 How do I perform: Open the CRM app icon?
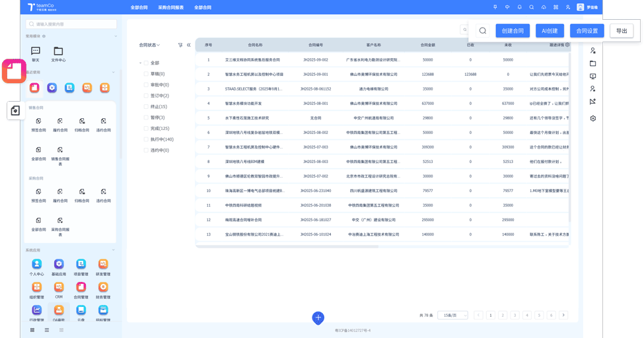[59, 287]
